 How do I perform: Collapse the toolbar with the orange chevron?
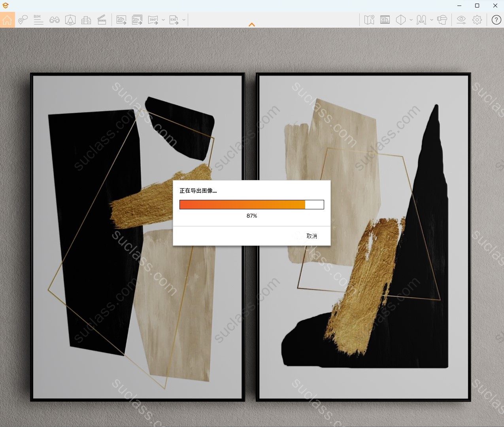(252, 25)
